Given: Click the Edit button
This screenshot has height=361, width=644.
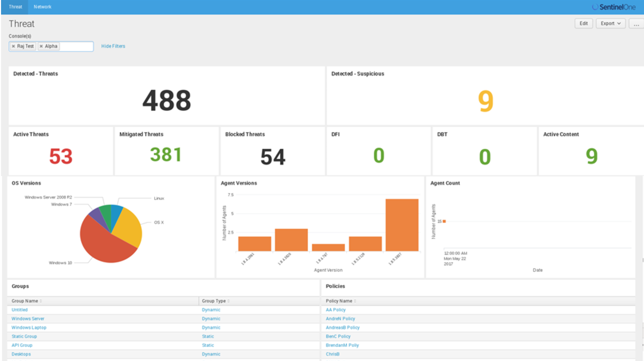Looking at the screenshot, I should coord(584,24).
